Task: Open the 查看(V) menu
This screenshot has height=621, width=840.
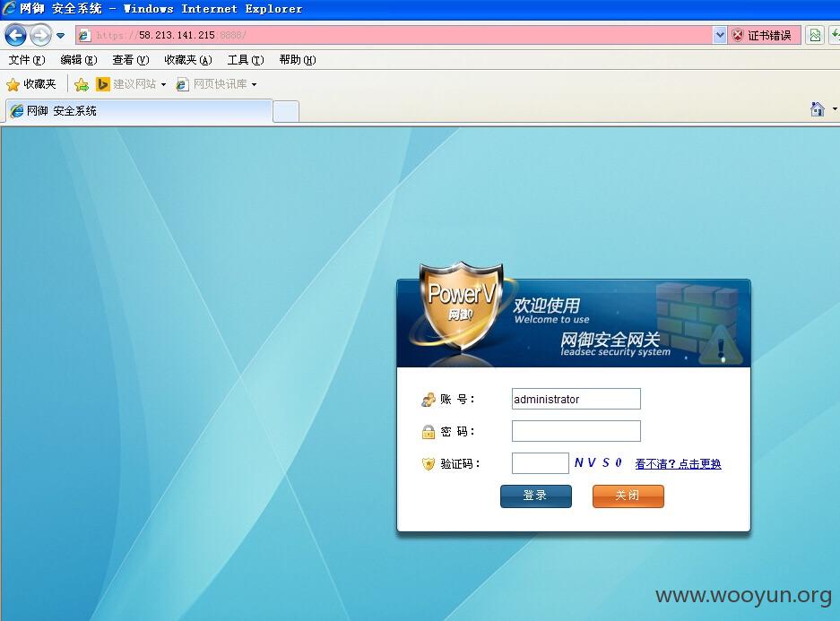Action: click(x=131, y=60)
